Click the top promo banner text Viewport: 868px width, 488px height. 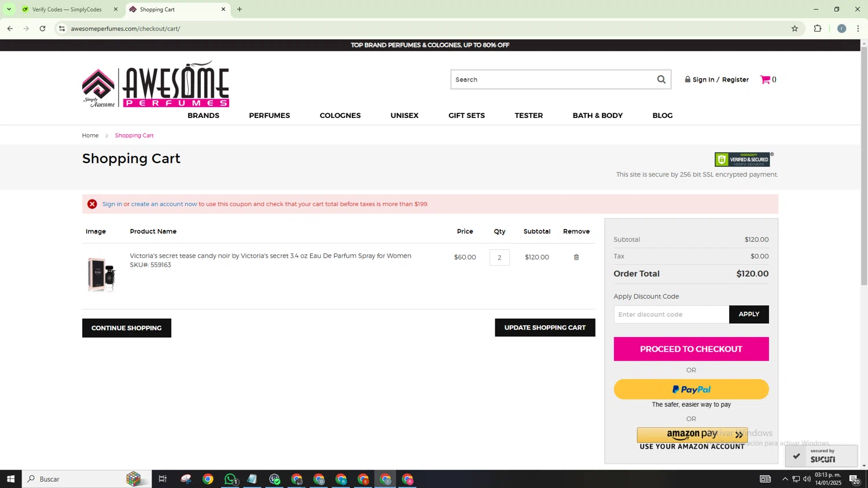(430, 45)
